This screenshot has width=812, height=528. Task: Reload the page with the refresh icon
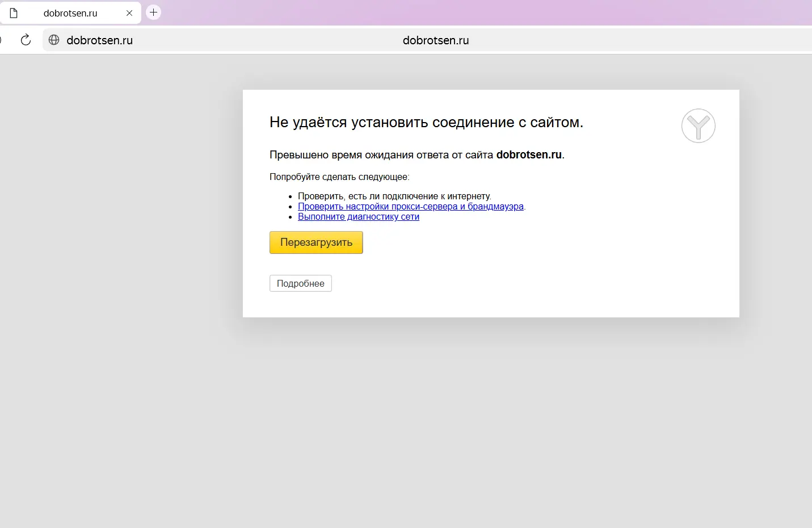tap(26, 40)
